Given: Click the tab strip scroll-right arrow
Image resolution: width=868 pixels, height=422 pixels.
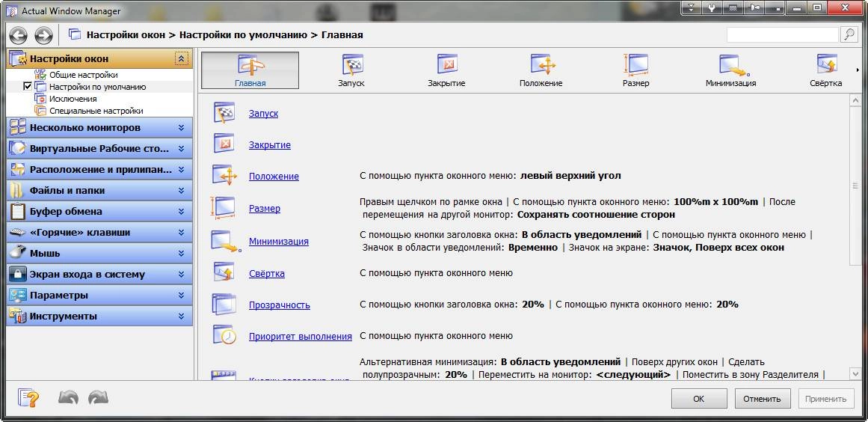Looking at the screenshot, I should click(858, 70).
